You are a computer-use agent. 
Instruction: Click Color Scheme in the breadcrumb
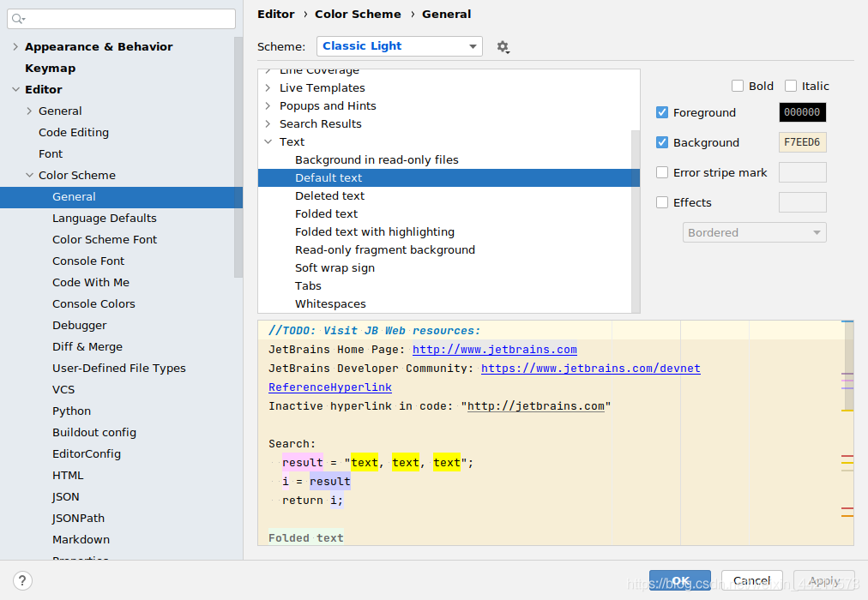(x=358, y=15)
